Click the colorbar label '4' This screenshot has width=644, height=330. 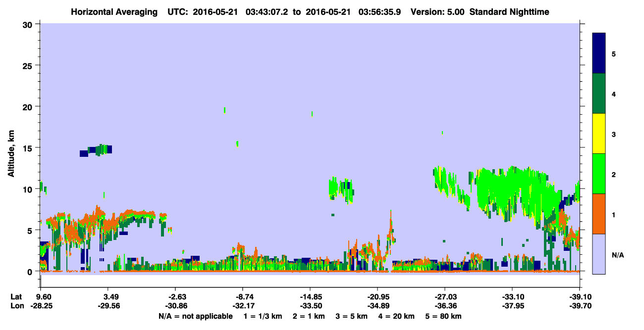(x=614, y=94)
